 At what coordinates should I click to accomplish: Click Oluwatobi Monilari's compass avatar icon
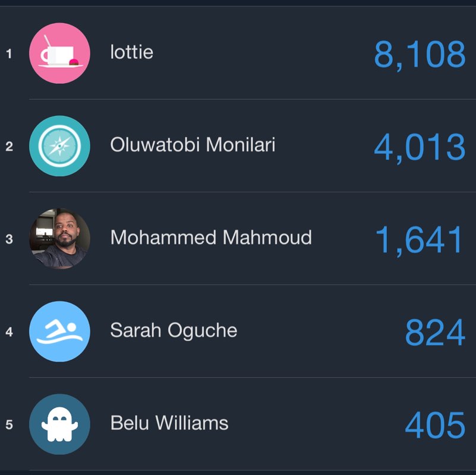[60, 146]
